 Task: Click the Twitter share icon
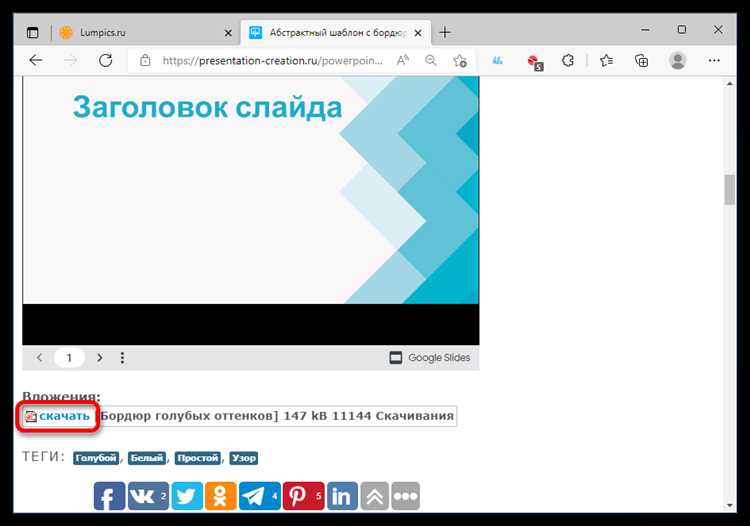click(186, 496)
